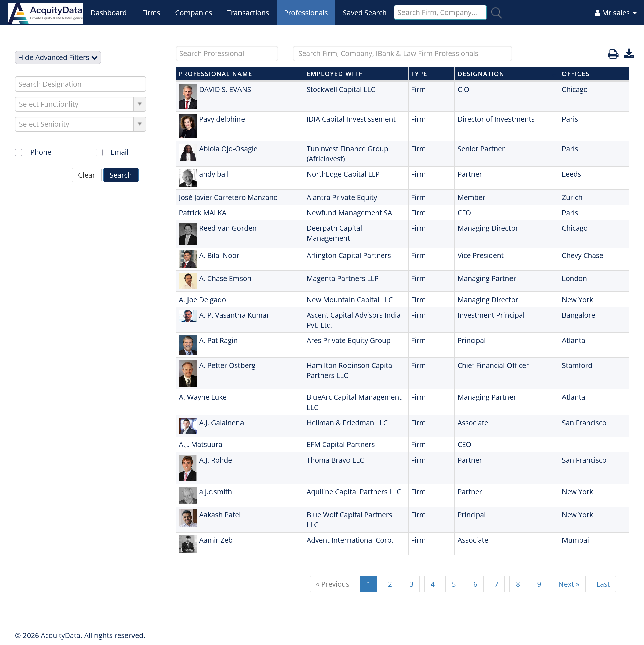This screenshot has height=645, width=644.
Task: Click Pavy delphine's profile picture
Action: pyautogui.click(x=187, y=126)
